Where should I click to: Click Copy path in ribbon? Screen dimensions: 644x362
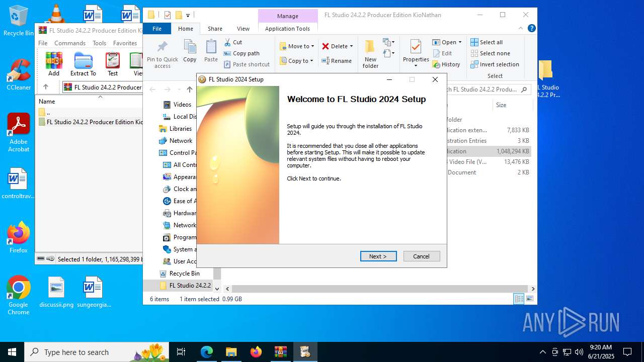tap(242, 53)
